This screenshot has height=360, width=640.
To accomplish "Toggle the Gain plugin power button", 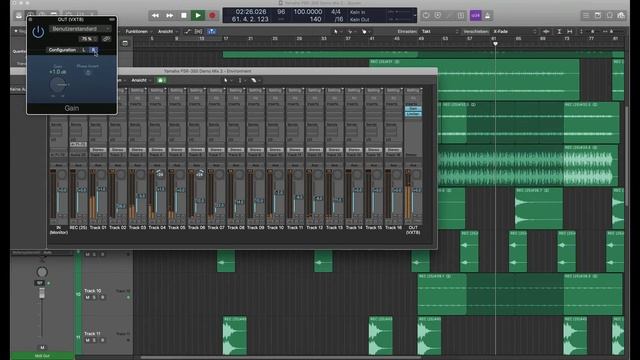I will point(38,32).
